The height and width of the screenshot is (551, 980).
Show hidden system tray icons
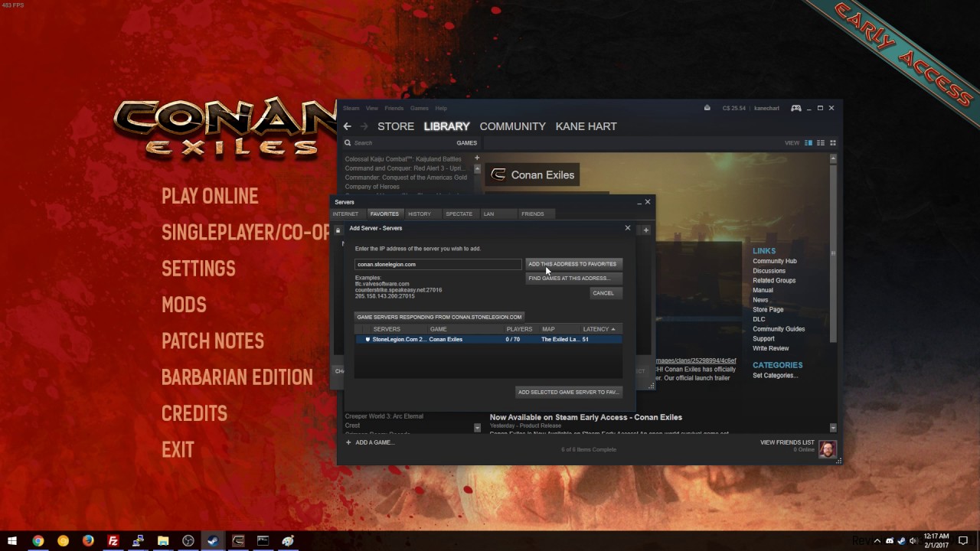click(877, 540)
